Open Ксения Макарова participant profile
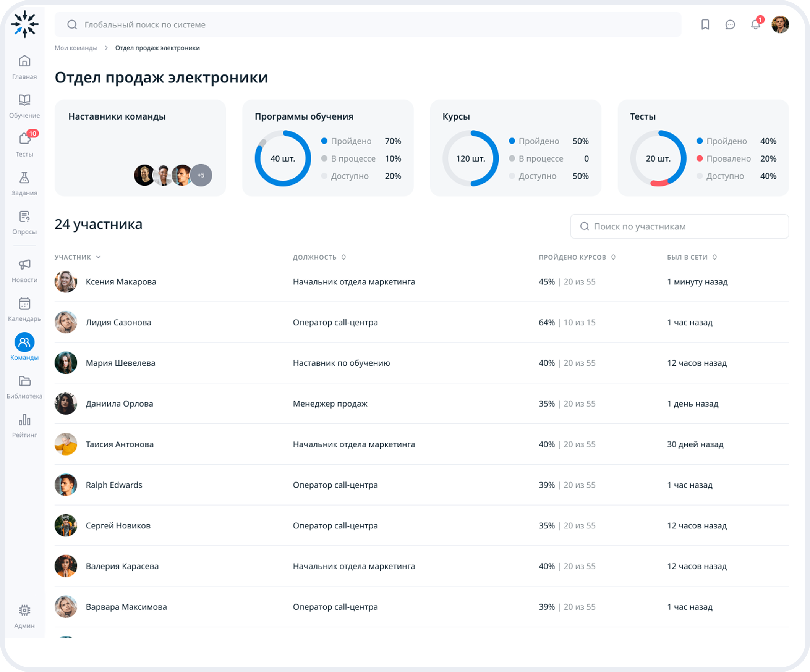 click(x=121, y=282)
